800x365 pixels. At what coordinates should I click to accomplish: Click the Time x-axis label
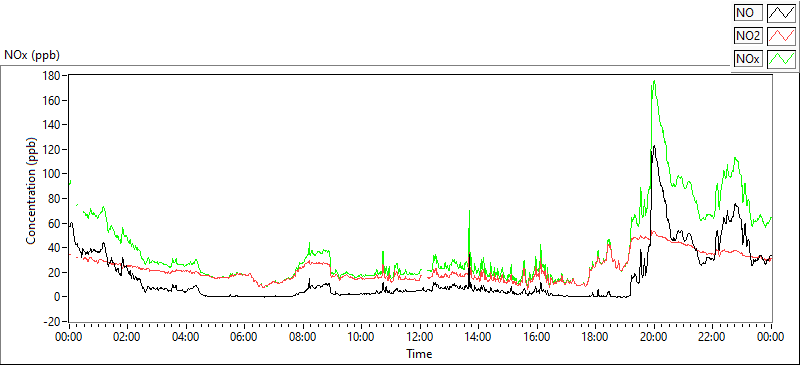tap(419, 353)
